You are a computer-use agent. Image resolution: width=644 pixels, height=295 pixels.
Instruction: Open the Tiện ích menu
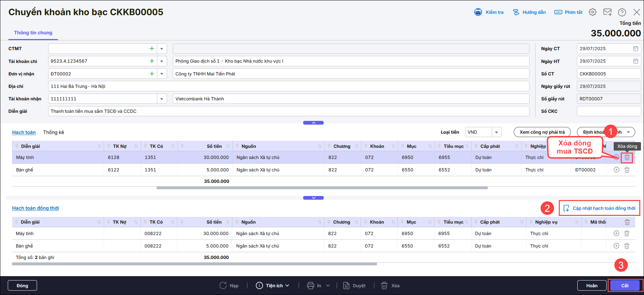click(x=273, y=286)
